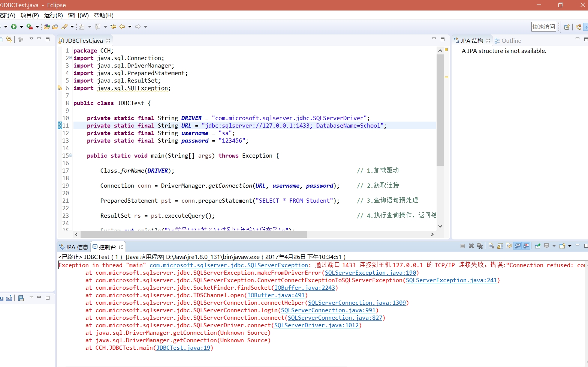Screen dimensions: 588x367
Task: Collapse the main method at line 15
Action: (70, 155)
